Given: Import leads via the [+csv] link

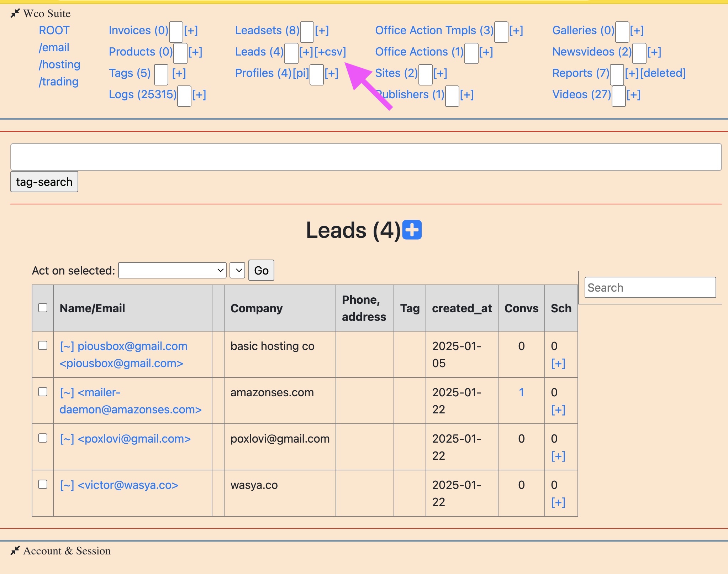Looking at the screenshot, I should (329, 52).
